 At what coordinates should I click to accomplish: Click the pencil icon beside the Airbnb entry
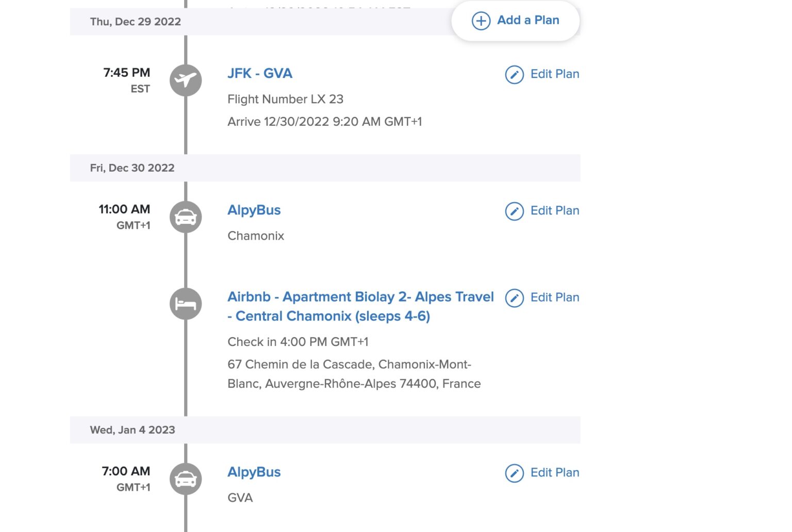514,298
